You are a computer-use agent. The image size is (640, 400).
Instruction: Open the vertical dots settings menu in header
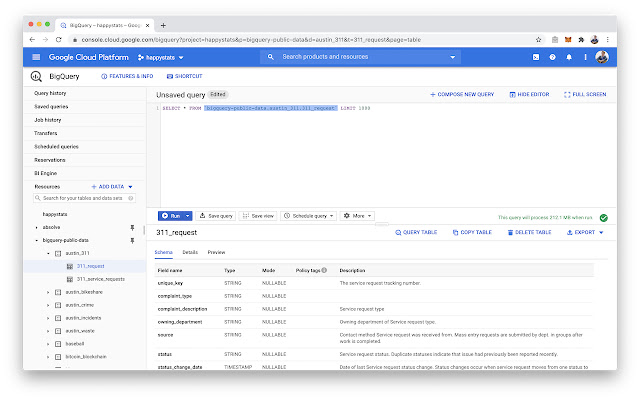tap(585, 57)
